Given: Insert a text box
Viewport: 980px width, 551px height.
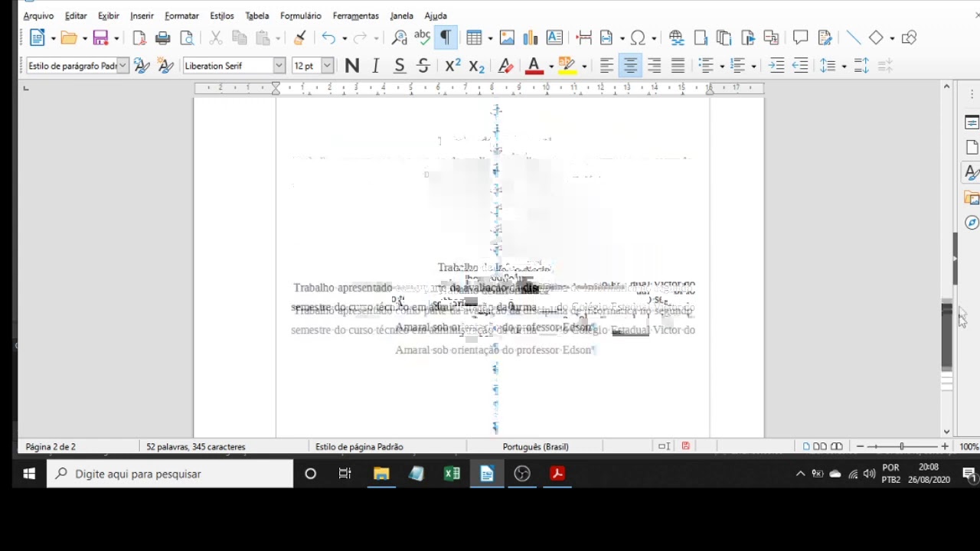Looking at the screenshot, I should (554, 37).
